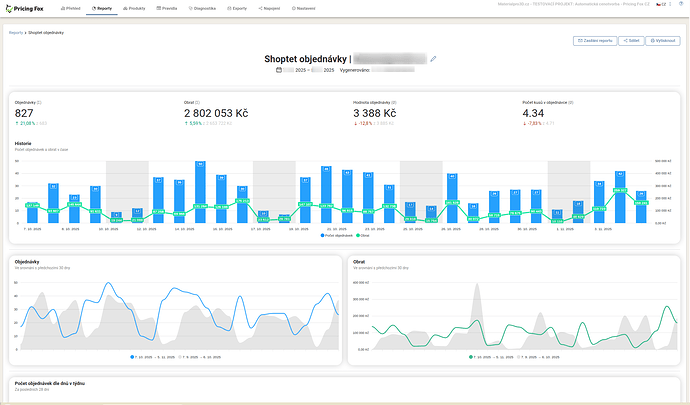Toggle previous period series in Objednávky chart legend
This screenshot has width=690, height=405.
pyautogui.click(x=199, y=356)
